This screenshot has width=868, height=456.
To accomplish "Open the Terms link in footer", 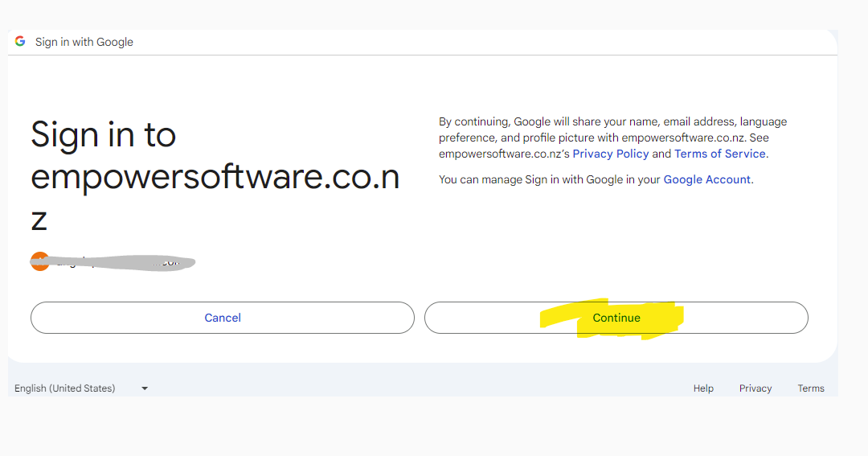I will point(811,388).
